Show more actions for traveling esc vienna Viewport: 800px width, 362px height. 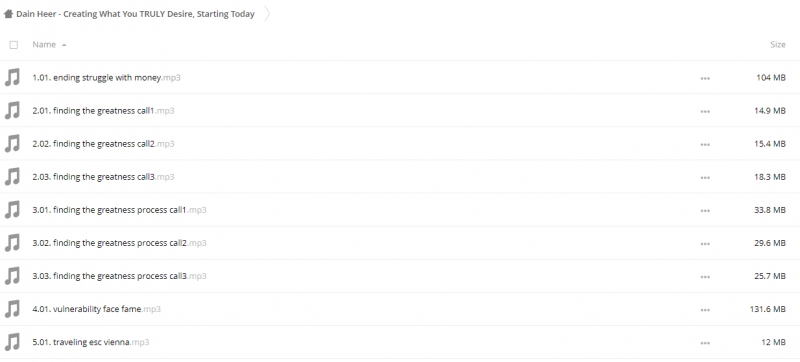pos(705,343)
